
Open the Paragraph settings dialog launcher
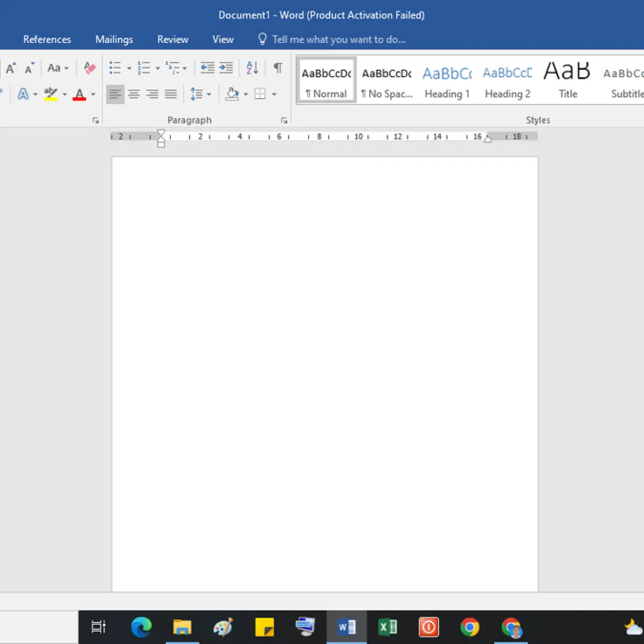click(284, 121)
